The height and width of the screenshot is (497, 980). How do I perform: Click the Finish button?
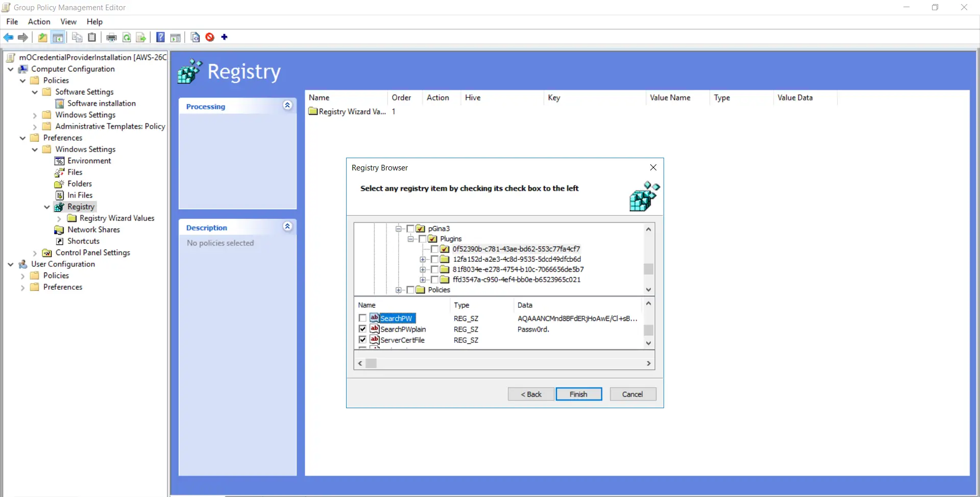(x=579, y=394)
